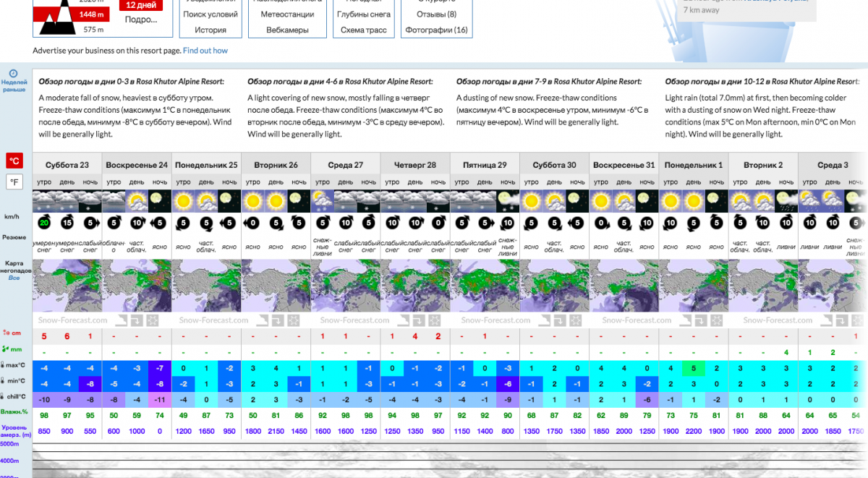
Task: Click the days 0-3 weather overview heading
Action: point(132,82)
